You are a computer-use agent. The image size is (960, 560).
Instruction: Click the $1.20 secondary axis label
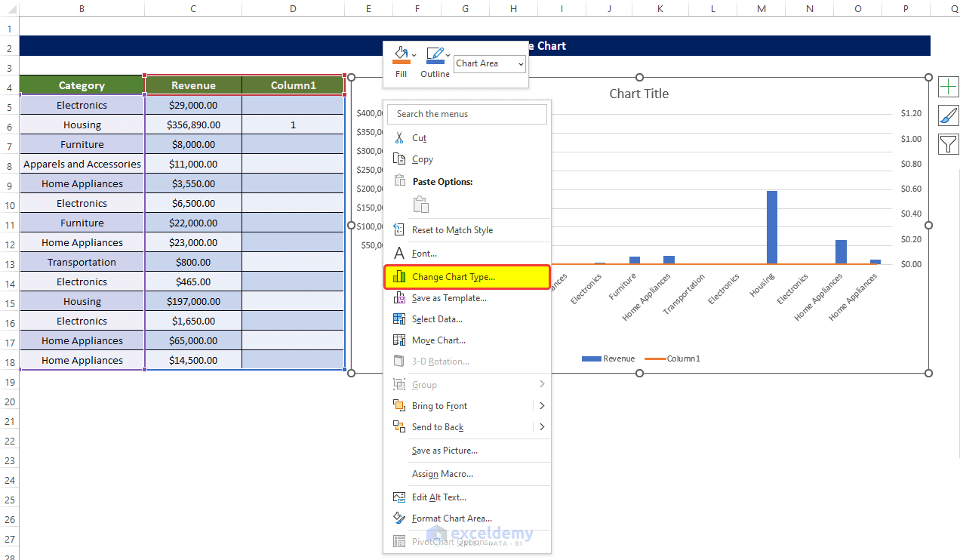click(x=911, y=113)
